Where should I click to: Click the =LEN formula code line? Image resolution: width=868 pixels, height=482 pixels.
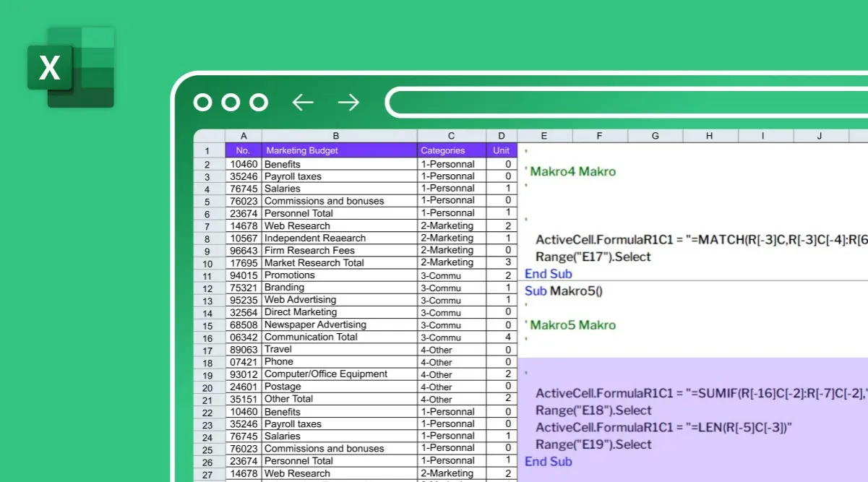tap(664, 427)
